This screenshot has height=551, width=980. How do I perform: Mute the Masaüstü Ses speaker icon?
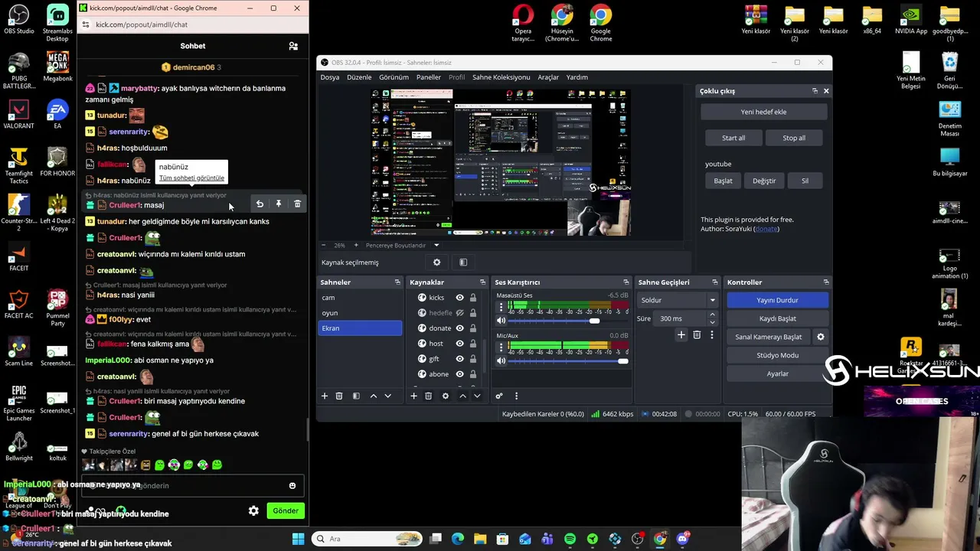[501, 321]
